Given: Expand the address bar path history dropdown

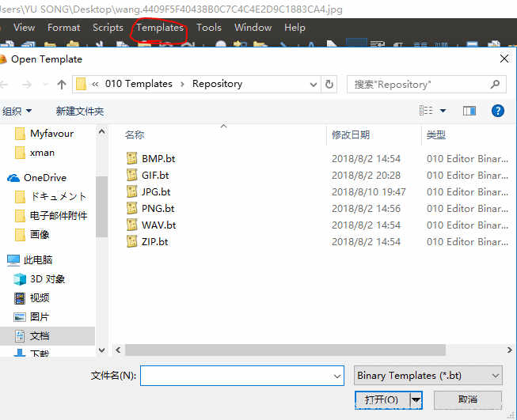Looking at the screenshot, I should pyautogui.click(x=314, y=84).
